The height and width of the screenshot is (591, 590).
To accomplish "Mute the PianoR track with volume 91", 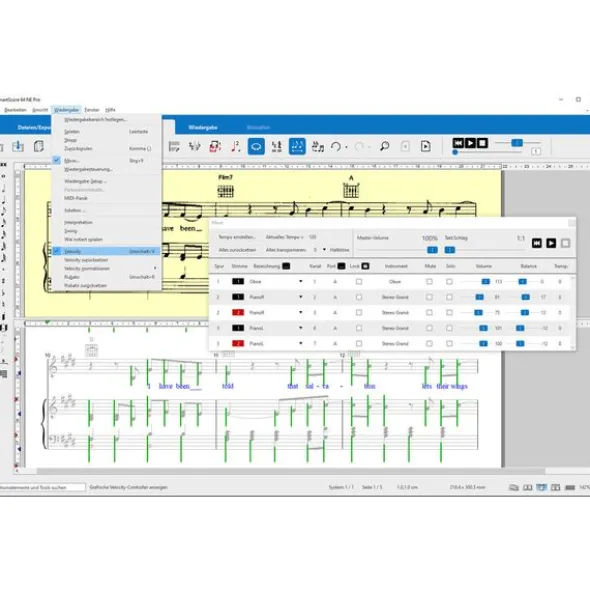I will [429, 297].
